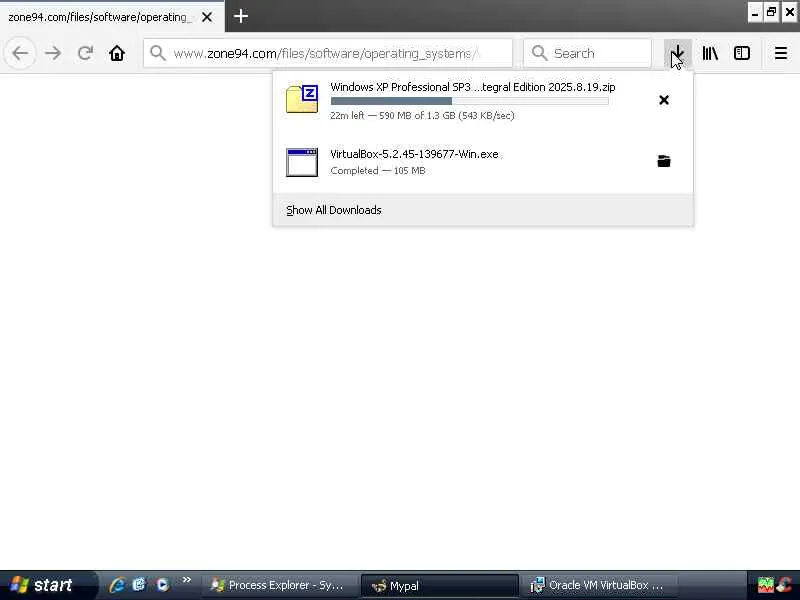Cancel the Windows XP zip download
Viewport: 800px width, 600px height.
coord(664,100)
